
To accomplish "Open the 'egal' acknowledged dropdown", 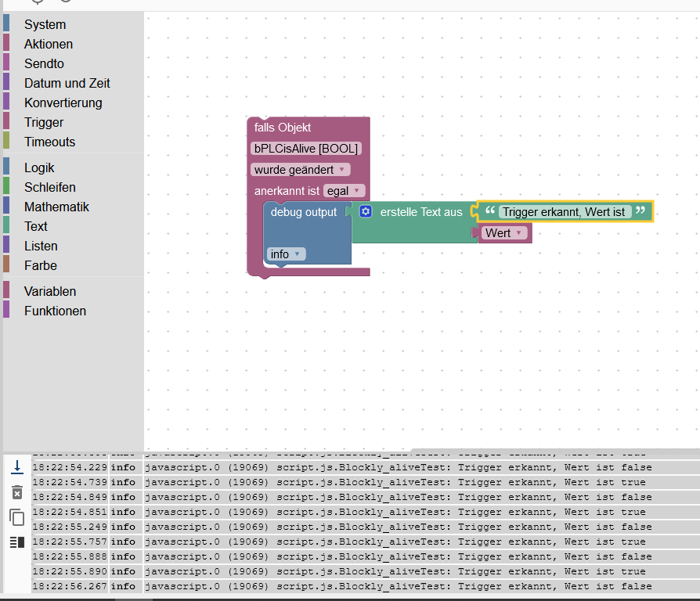I will pos(344,191).
